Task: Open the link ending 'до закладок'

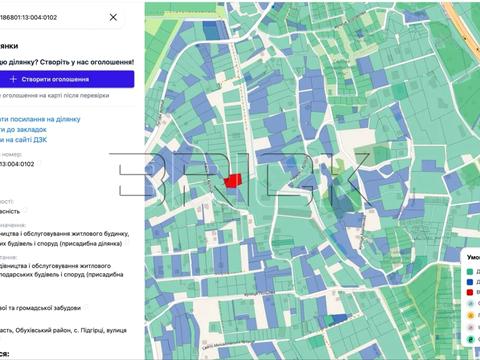Action: point(23,130)
